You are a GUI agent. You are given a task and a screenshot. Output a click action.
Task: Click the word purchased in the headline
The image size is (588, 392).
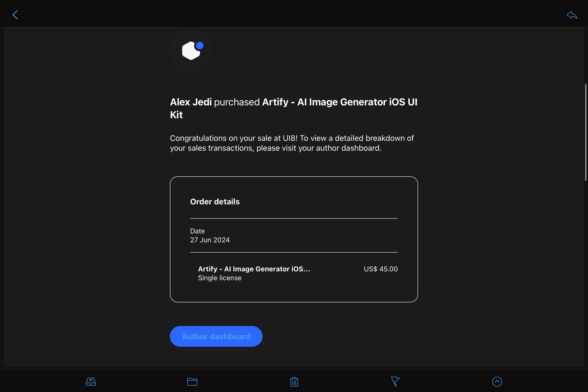pyautogui.click(x=237, y=102)
